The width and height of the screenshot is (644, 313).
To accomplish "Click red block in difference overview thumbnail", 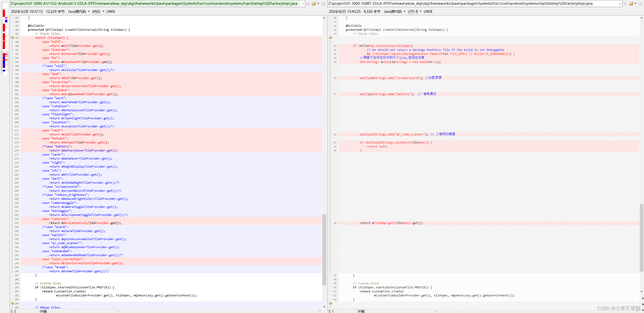I will click(x=4, y=13).
